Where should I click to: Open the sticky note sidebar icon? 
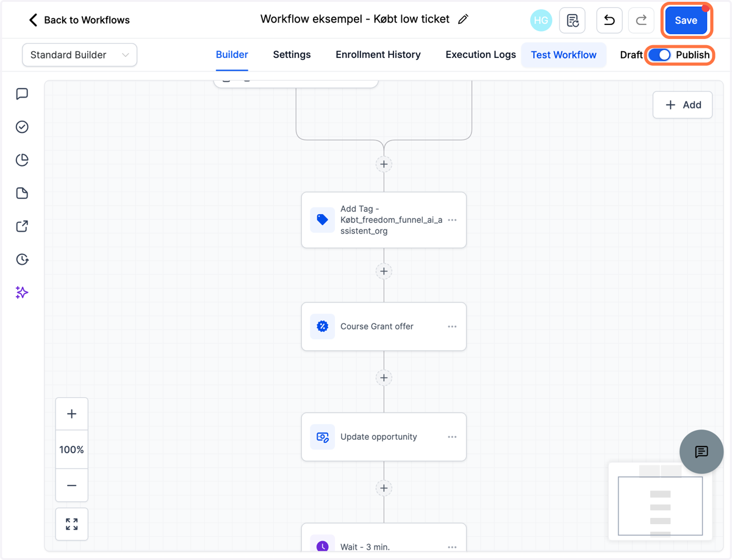coord(22,193)
